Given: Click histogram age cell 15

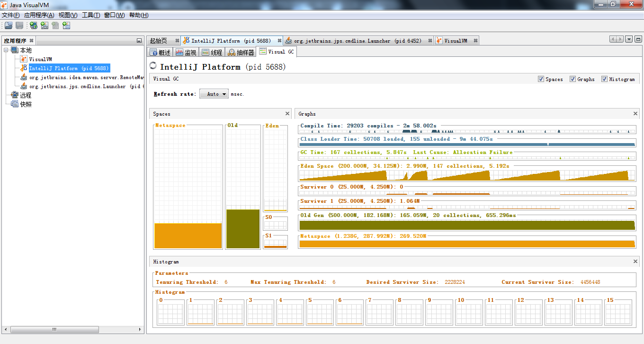Looking at the screenshot, I should click(618, 313).
